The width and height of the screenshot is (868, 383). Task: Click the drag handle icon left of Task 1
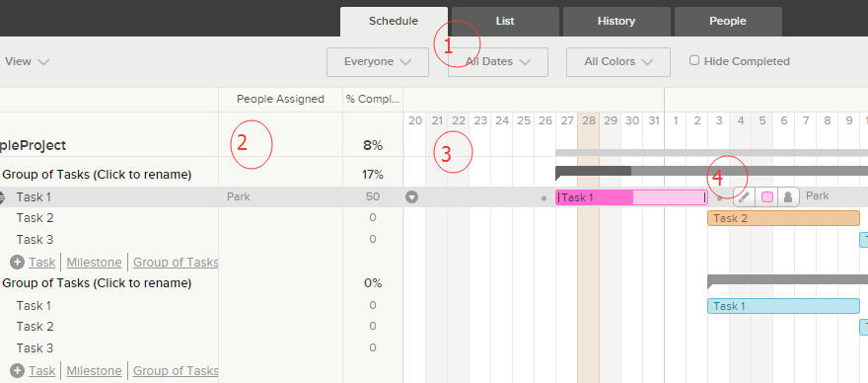(2, 196)
